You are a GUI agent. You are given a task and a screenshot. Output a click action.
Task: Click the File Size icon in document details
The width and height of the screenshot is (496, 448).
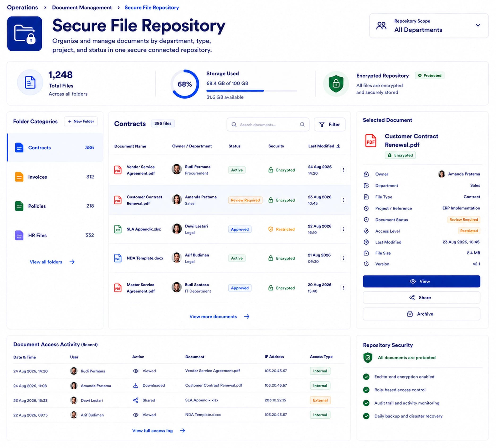366,253
